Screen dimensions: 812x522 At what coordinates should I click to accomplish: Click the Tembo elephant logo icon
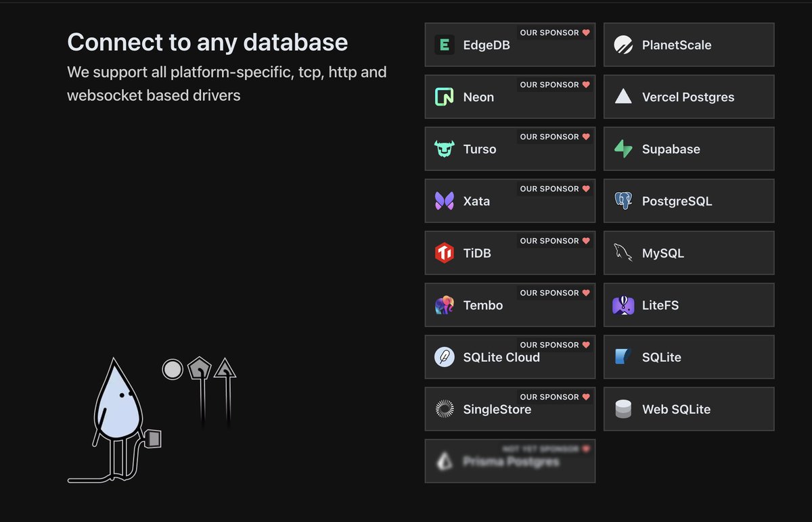pyautogui.click(x=445, y=306)
